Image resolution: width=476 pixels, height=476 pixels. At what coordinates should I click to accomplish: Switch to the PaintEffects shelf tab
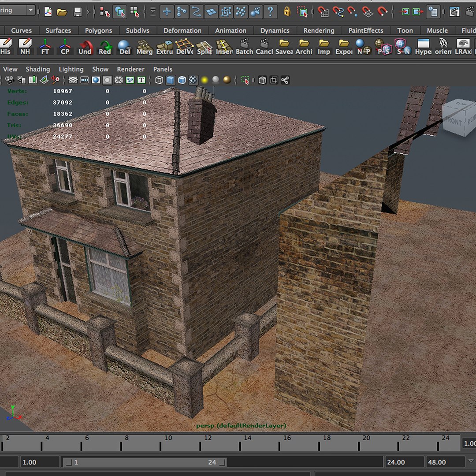click(366, 30)
